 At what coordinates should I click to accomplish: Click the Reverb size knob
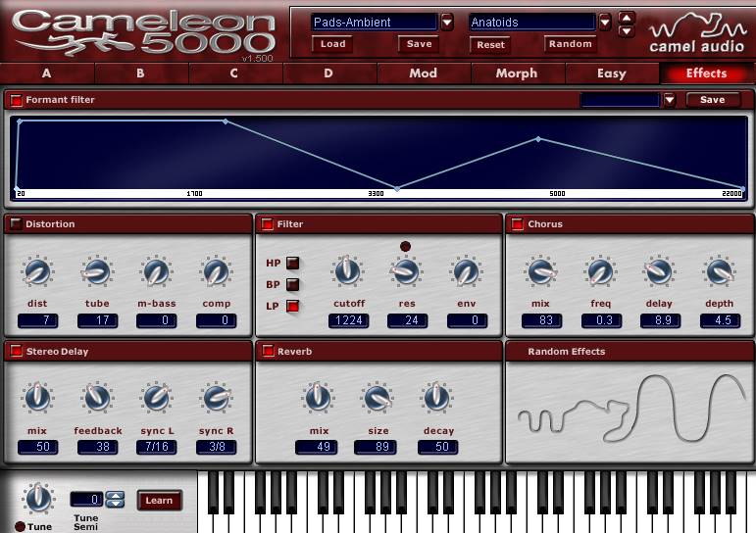coord(378,398)
